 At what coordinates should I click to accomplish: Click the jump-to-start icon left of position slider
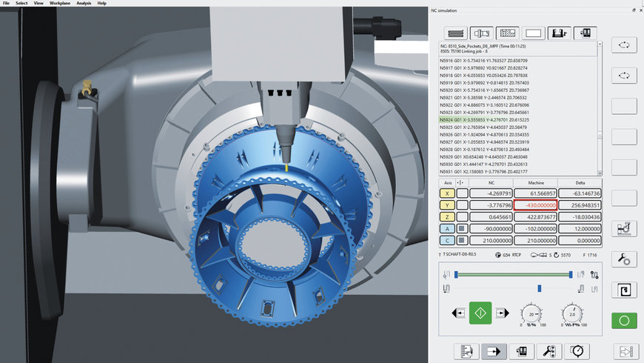coord(446,289)
